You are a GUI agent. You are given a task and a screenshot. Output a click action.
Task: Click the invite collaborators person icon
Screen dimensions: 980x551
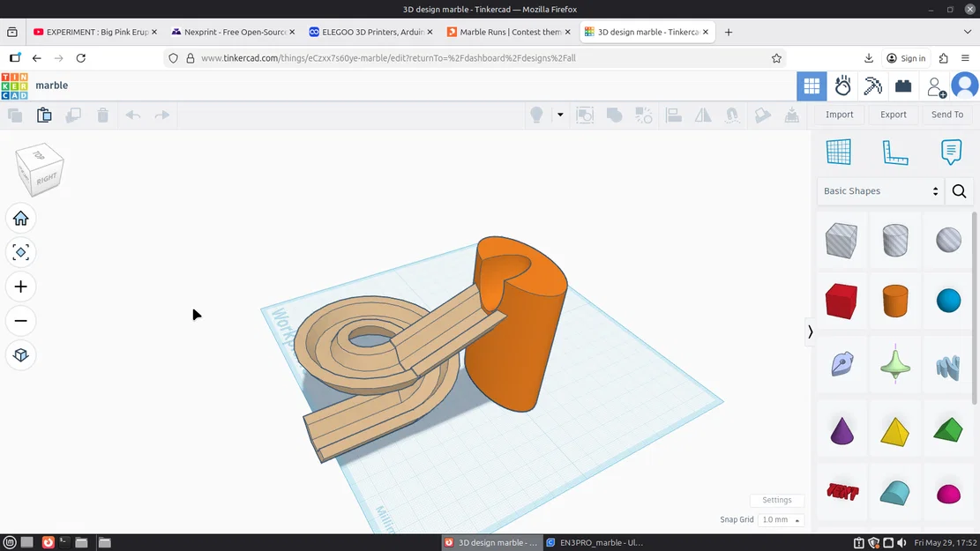click(936, 86)
